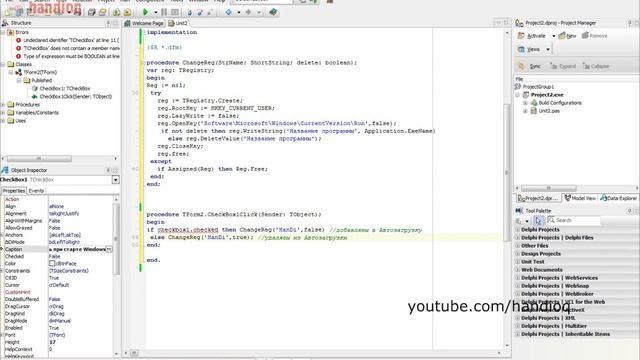Select Project2.exe in the project tree
Viewport: 640px width, 360px height.
(547, 95)
